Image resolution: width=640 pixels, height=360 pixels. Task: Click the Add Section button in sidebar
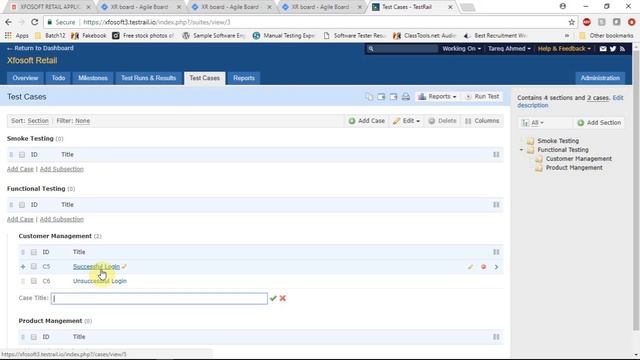coord(599,123)
